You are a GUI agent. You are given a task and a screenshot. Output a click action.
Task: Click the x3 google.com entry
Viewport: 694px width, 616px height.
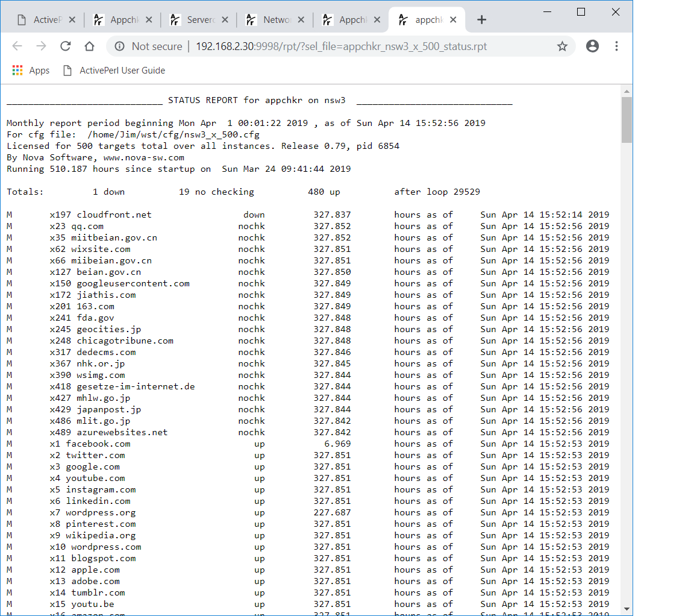click(x=84, y=467)
